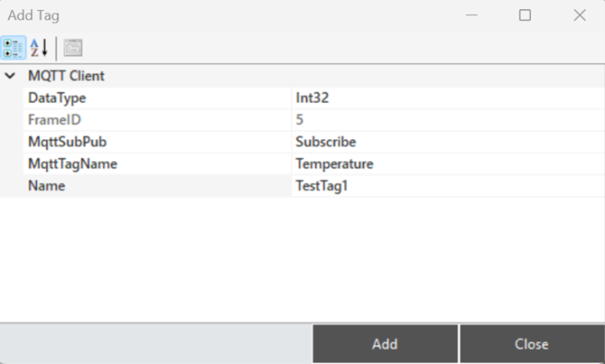Select the MqttTagName property label
This screenshot has height=364, width=605.
tap(72, 164)
